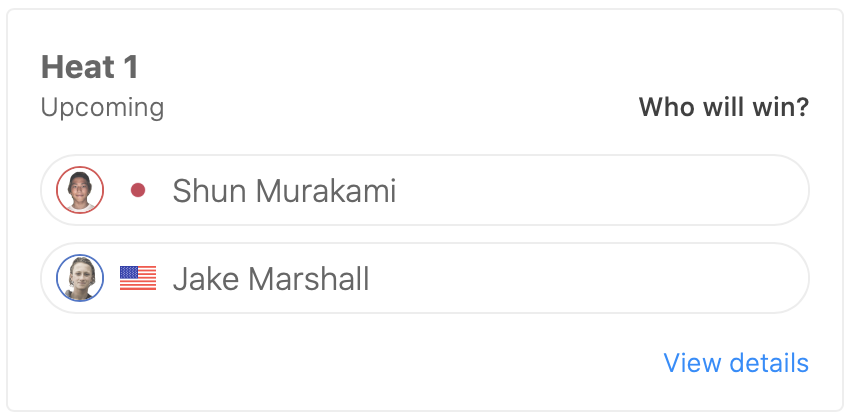Screen dimensions: 850x416
Task: Click blank card area left of View details
Action: pyautogui.click(x=350, y=362)
